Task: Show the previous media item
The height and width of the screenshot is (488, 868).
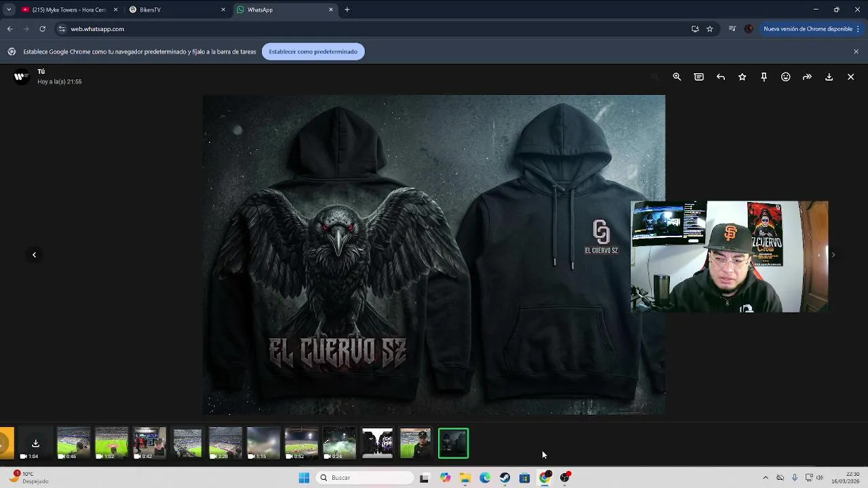Action: 34,255
